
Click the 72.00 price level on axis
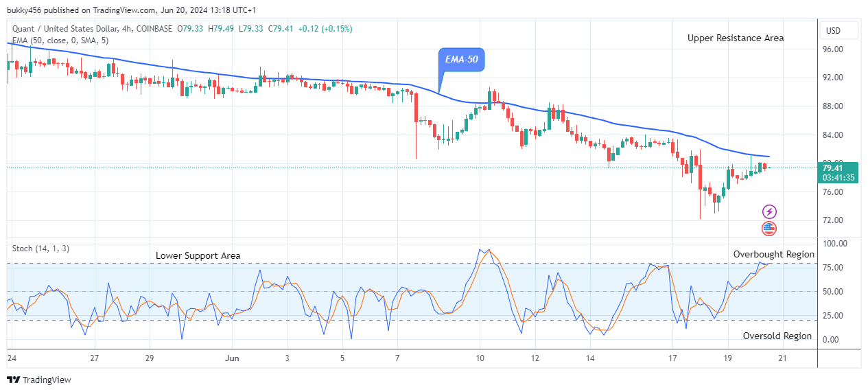pos(833,220)
